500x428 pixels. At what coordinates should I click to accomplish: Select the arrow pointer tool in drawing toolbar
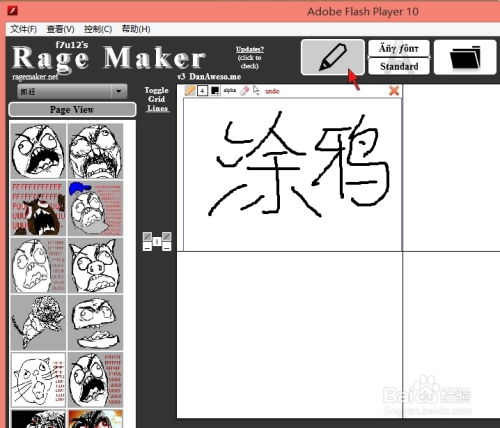[x=256, y=90]
